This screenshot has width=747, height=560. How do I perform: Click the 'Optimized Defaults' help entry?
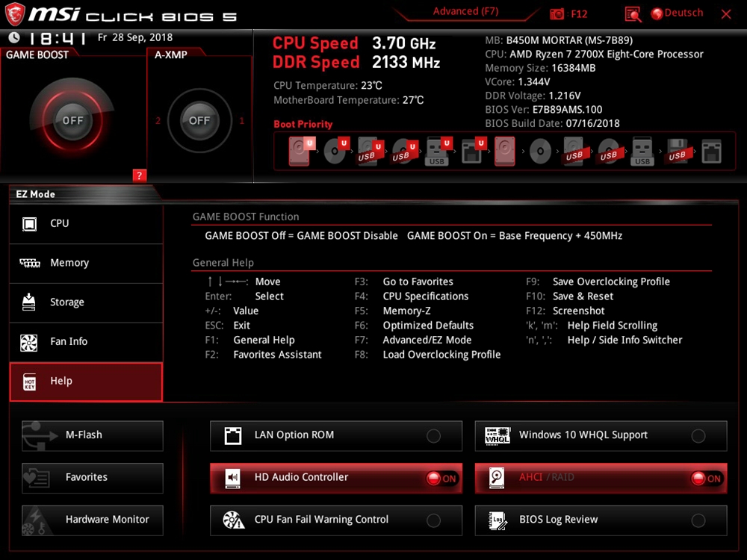point(428,326)
